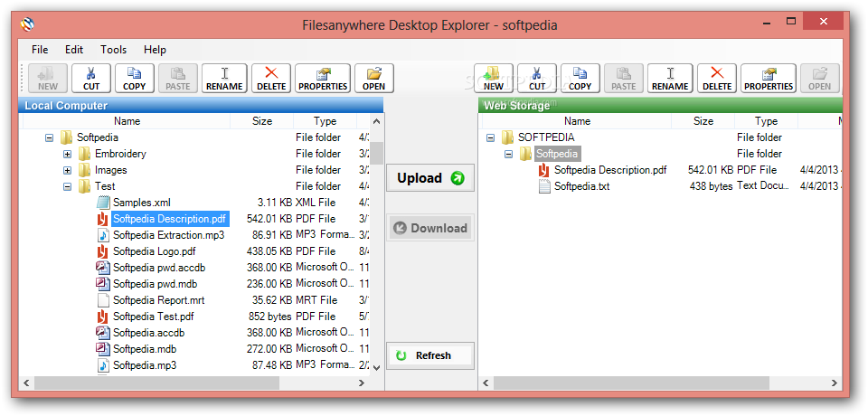Collapse the Web Storage Softpedia subfolder
This screenshot has width=868, height=416.
509,154
